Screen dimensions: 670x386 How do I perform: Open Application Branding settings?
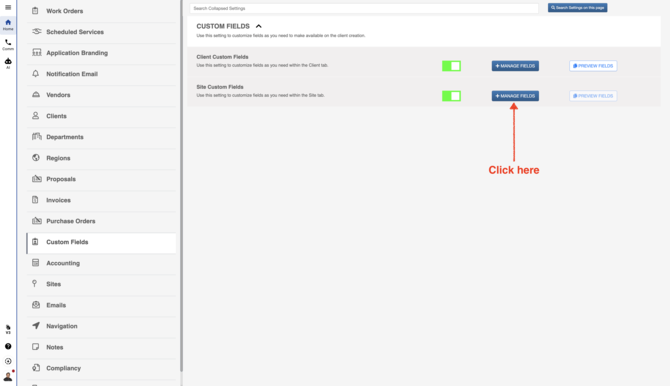coord(101,53)
